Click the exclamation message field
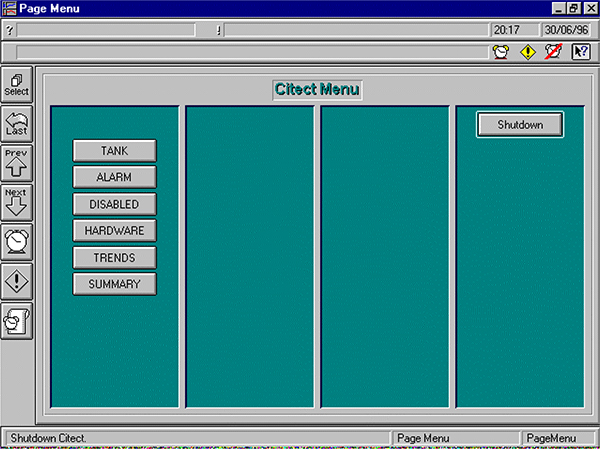 (356, 30)
